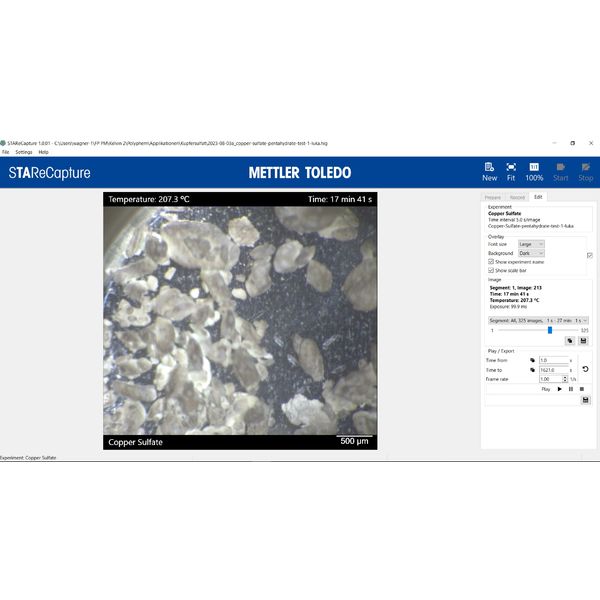600x600 pixels.
Task: Click the microscope image of copper sulfate
Action: tap(240, 321)
